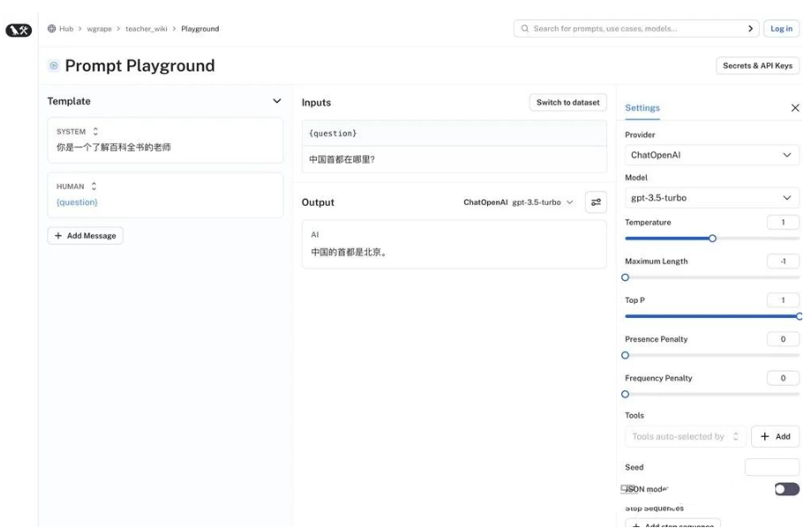Click the search magnifier icon
Screen dimensions: 812x528
[x=524, y=28]
